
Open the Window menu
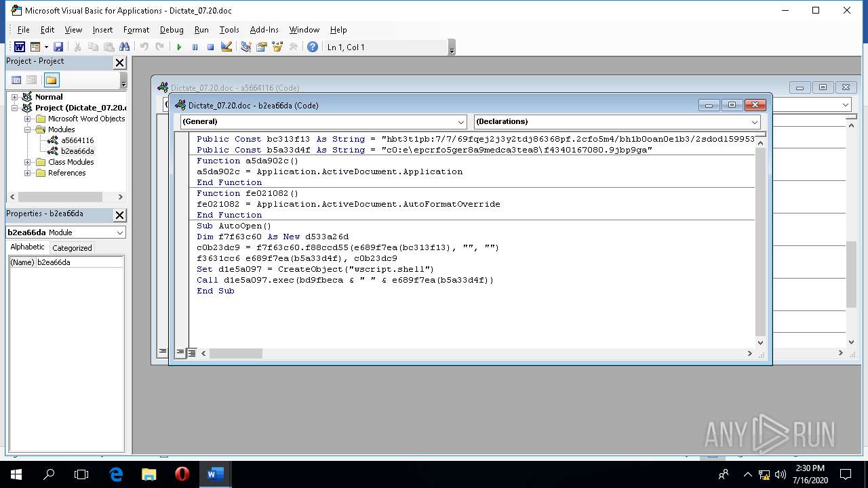304,30
